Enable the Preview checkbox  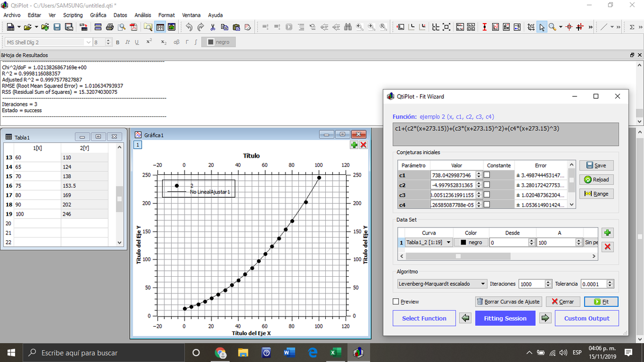(x=397, y=301)
